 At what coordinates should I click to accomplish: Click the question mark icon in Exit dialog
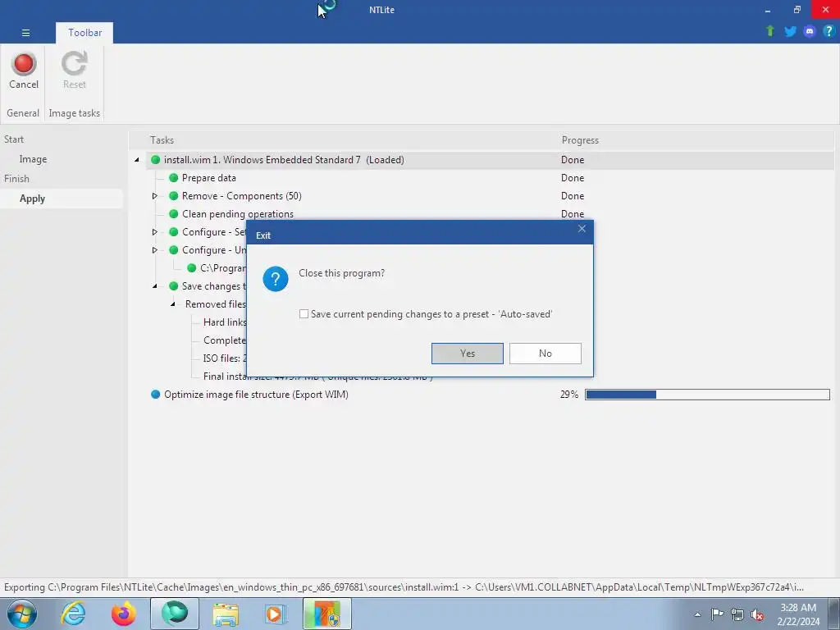(x=276, y=279)
